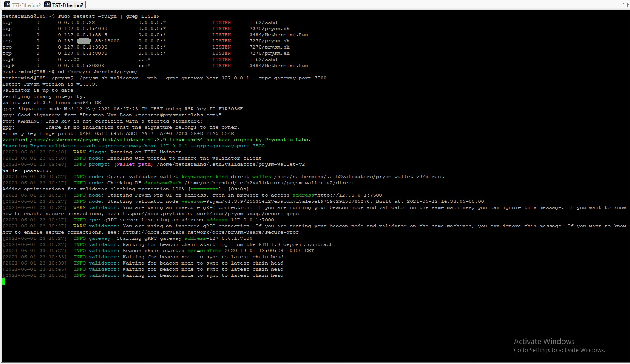
Task: Click the gpg 'WARNING: This key is not certified' line
Action: coord(103,121)
